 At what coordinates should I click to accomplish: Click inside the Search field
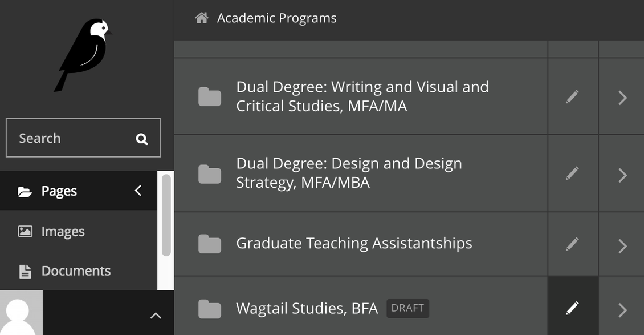pos(68,138)
